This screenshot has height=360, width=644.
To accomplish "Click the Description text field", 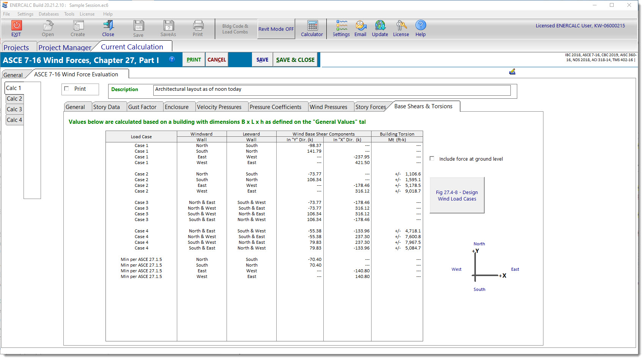I will coord(332,90).
